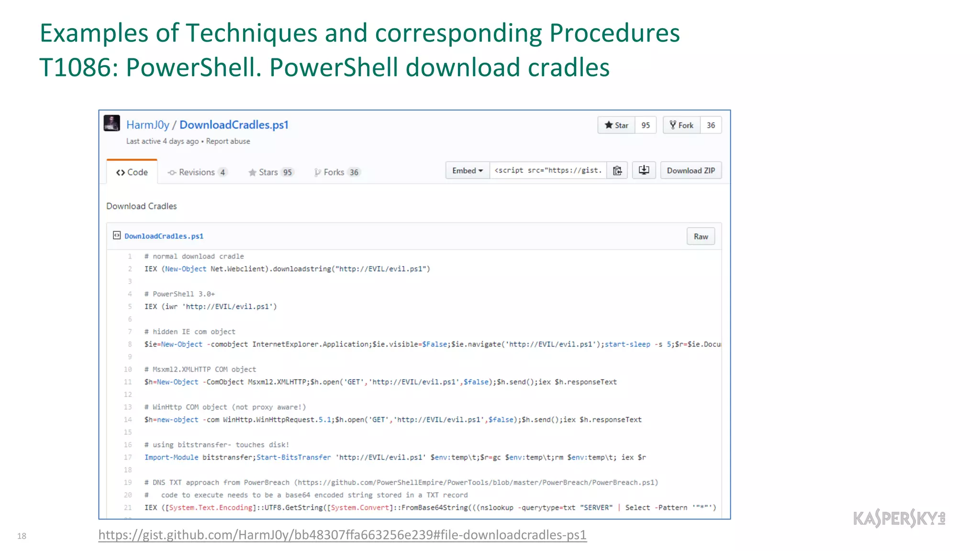980x551 pixels.
Task: Click Report abuse link
Action: [228, 141]
